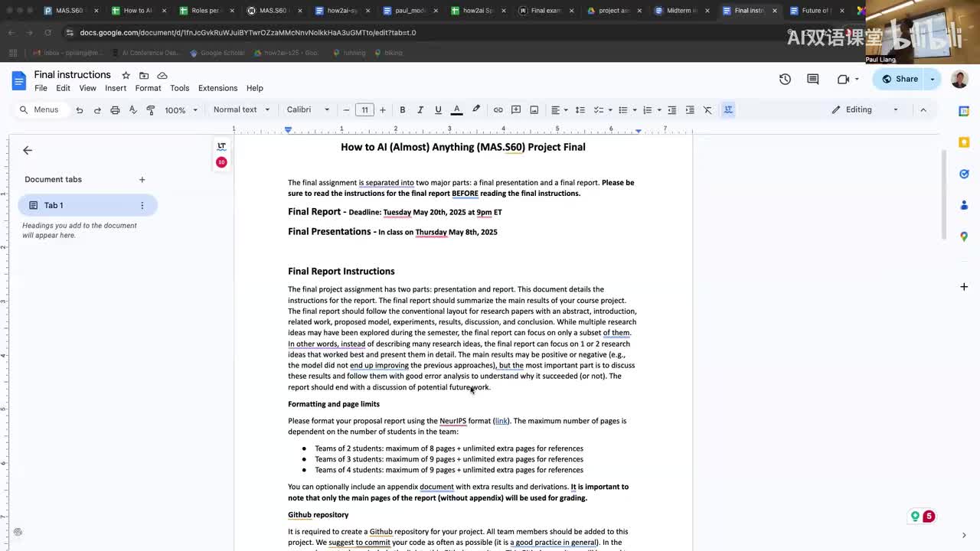
Task: Print the document
Action: click(x=115, y=109)
